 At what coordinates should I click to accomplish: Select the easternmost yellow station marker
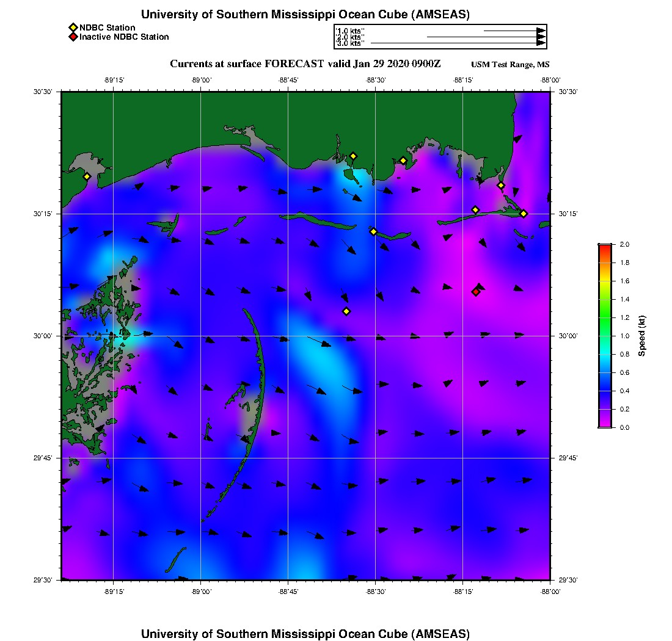pyautogui.click(x=524, y=213)
